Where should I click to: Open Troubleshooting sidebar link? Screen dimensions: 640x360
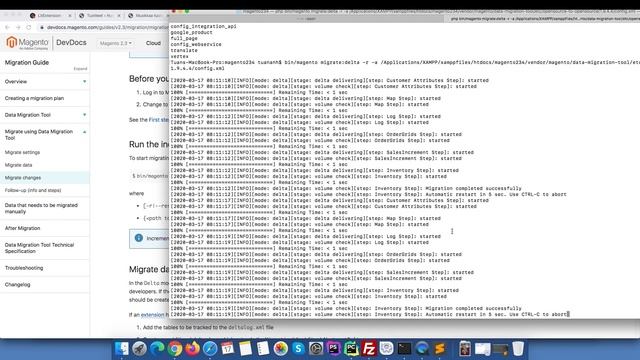point(24,268)
